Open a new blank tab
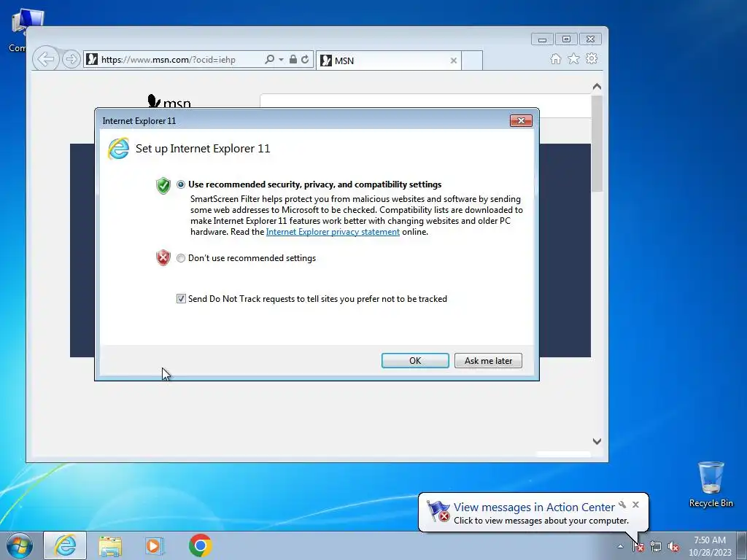The height and width of the screenshot is (560, 747). click(x=472, y=61)
